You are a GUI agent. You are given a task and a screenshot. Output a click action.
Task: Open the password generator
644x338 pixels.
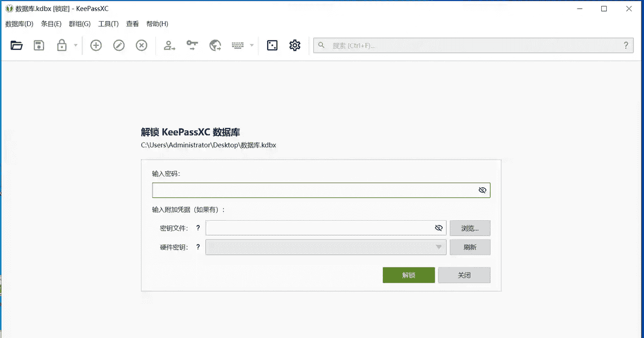[272, 45]
